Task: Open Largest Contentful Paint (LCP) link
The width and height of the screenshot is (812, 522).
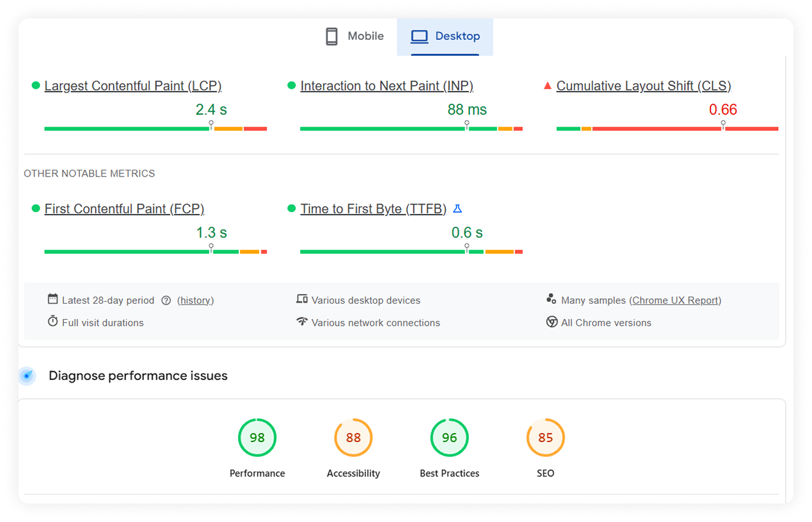Action: coord(133,86)
